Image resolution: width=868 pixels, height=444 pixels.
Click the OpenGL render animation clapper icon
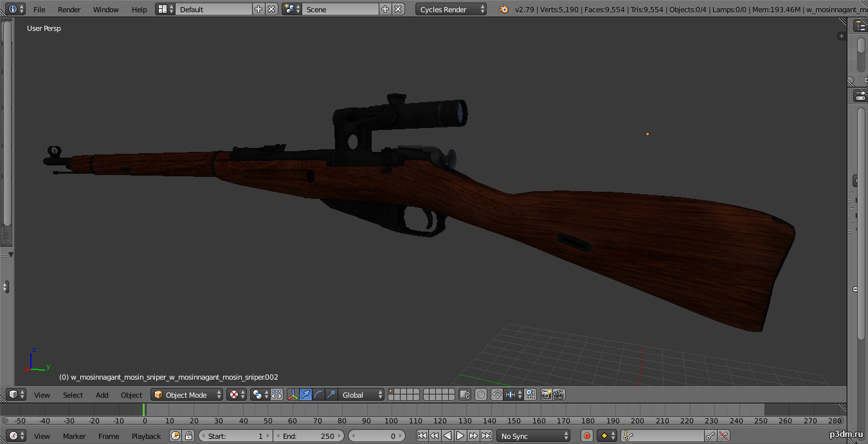click(559, 394)
